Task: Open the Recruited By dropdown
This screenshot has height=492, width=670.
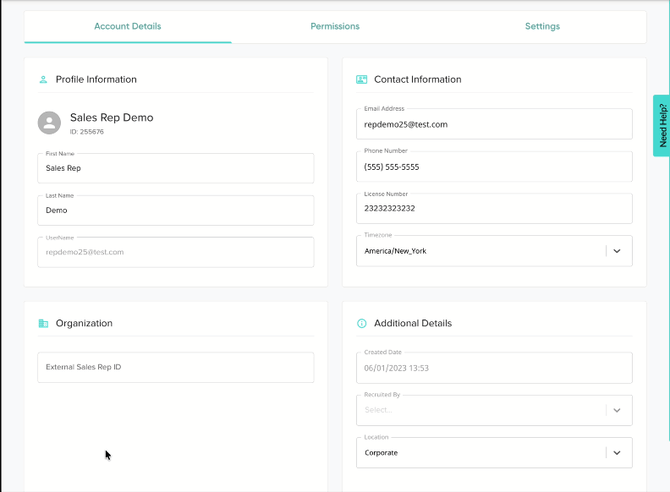Action: (x=494, y=410)
